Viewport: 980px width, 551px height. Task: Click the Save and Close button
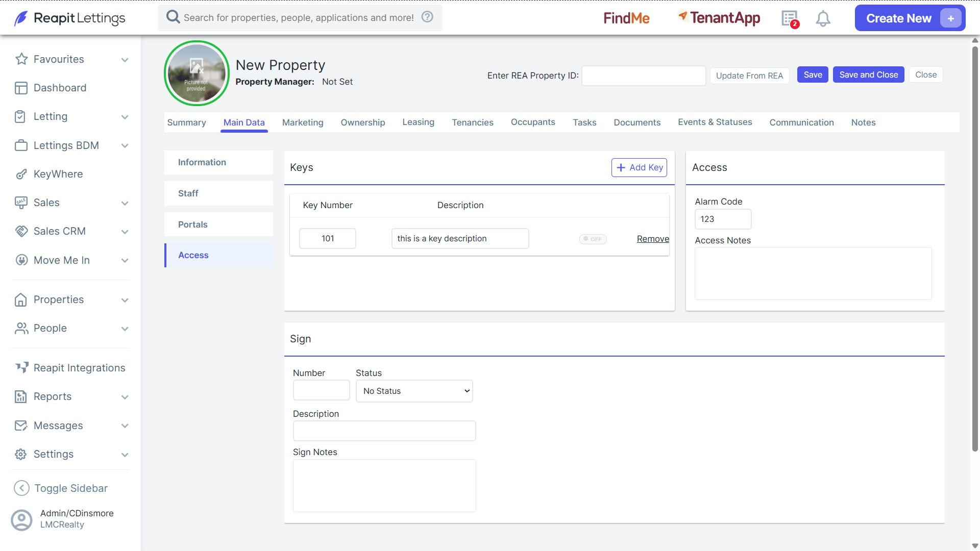tap(868, 74)
